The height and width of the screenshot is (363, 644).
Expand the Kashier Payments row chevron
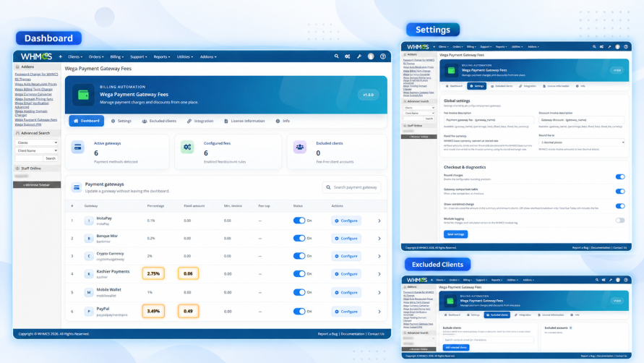point(379,274)
